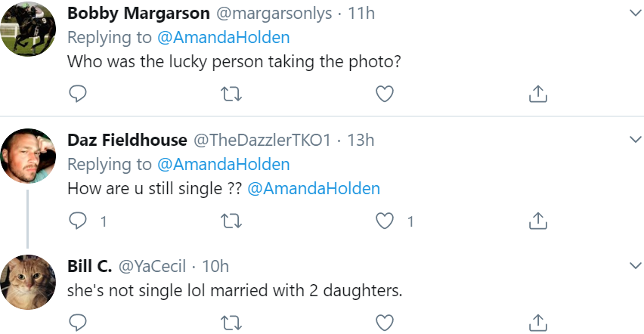The height and width of the screenshot is (334, 644).
Task: Open @AmandaHolden link under Bobby Margarson
Action: pyautogui.click(x=224, y=37)
